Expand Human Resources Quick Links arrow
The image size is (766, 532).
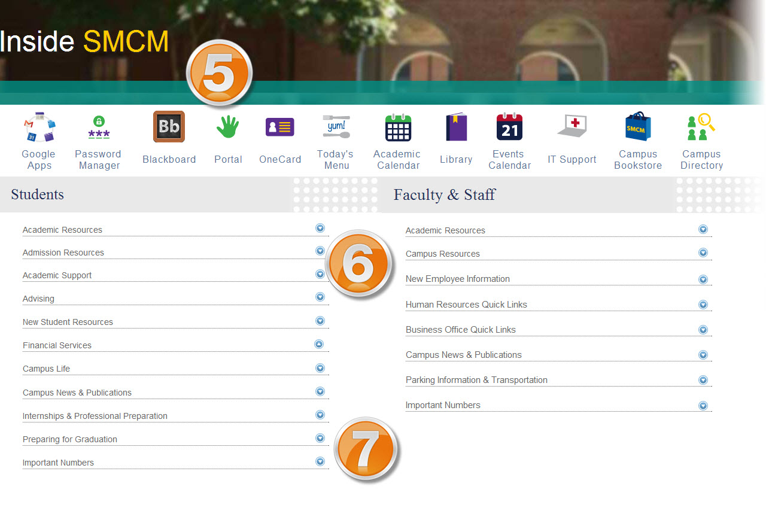tap(703, 305)
